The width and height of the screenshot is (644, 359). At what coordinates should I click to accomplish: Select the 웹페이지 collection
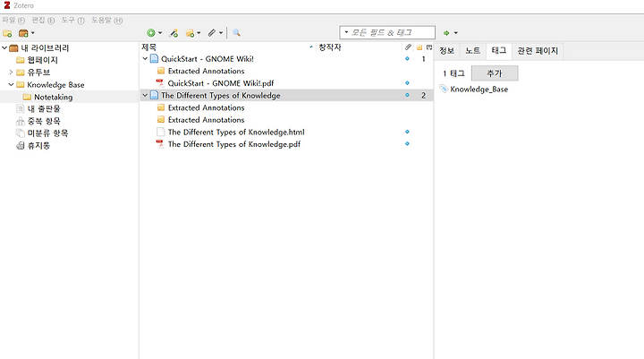point(42,60)
